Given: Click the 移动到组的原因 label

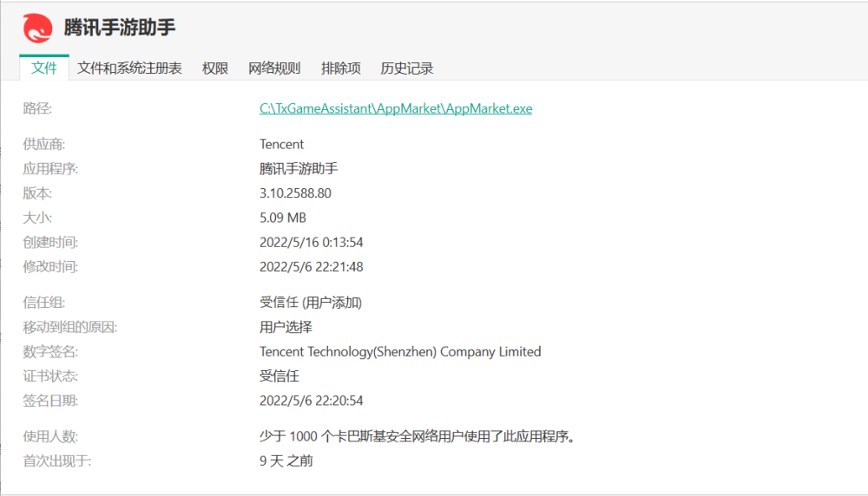Looking at the screenshot, I should pos(70,327).
